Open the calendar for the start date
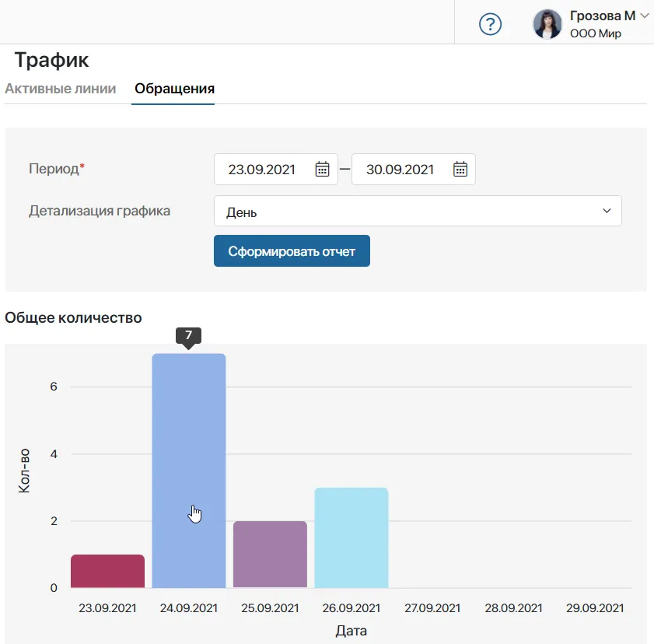The width and height of the screenshot is (654, 644). pos(321,169)
